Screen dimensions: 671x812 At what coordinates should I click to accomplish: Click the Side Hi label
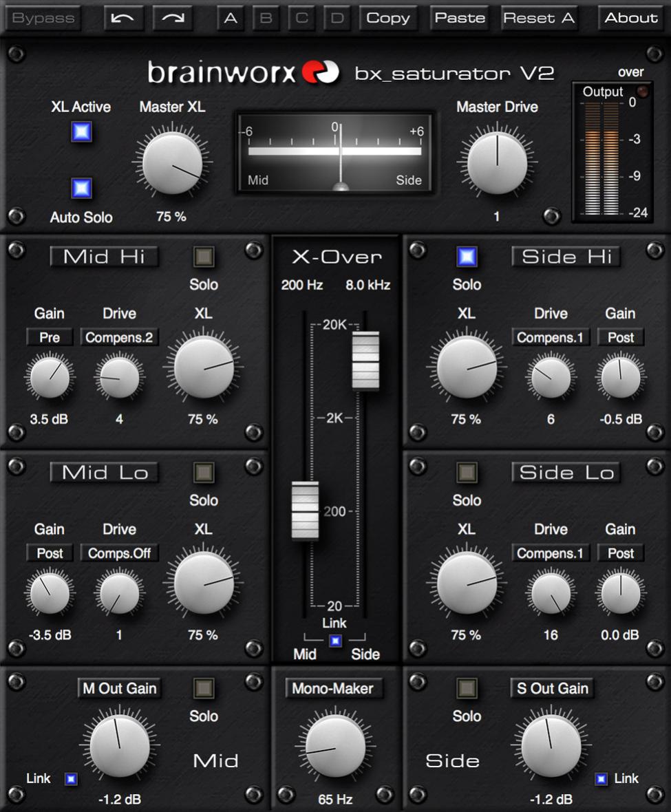pyautogui.click(x=566, y=257)
